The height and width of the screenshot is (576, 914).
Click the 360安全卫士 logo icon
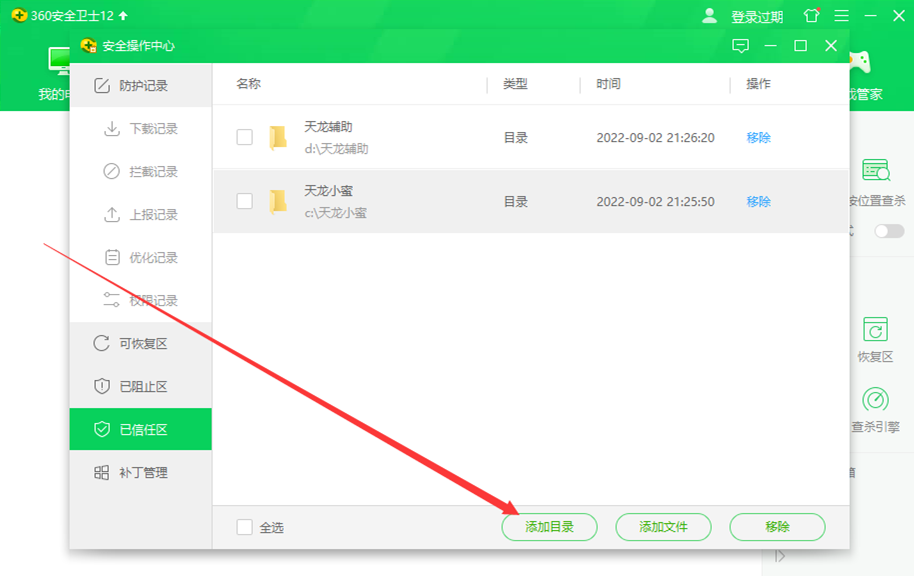pos(19,15)
